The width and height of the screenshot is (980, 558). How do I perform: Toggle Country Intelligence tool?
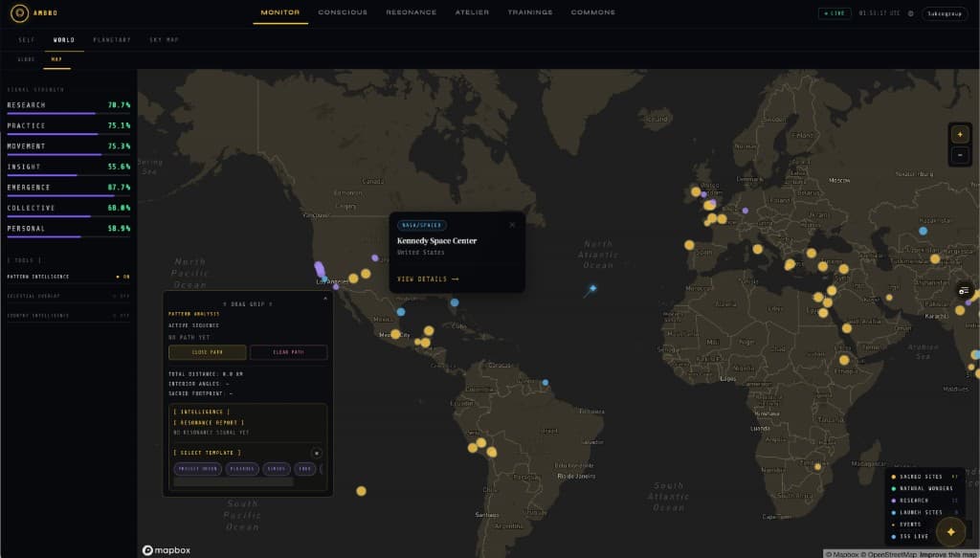[x=68, y=316]
